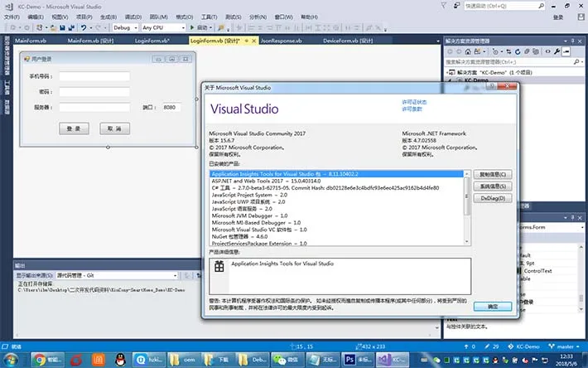Click the green Start debugging arrow
Screen dimensions: 588x368
pos(192,27)
